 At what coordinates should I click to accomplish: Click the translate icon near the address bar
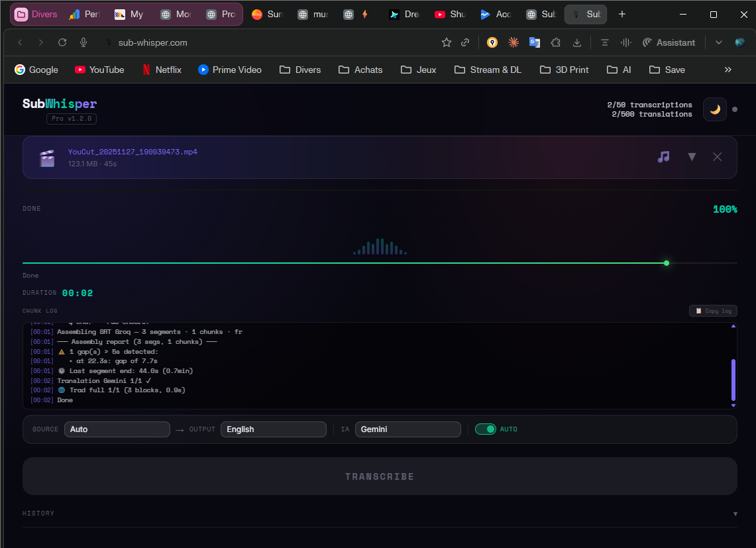click(x=535, y=42)
